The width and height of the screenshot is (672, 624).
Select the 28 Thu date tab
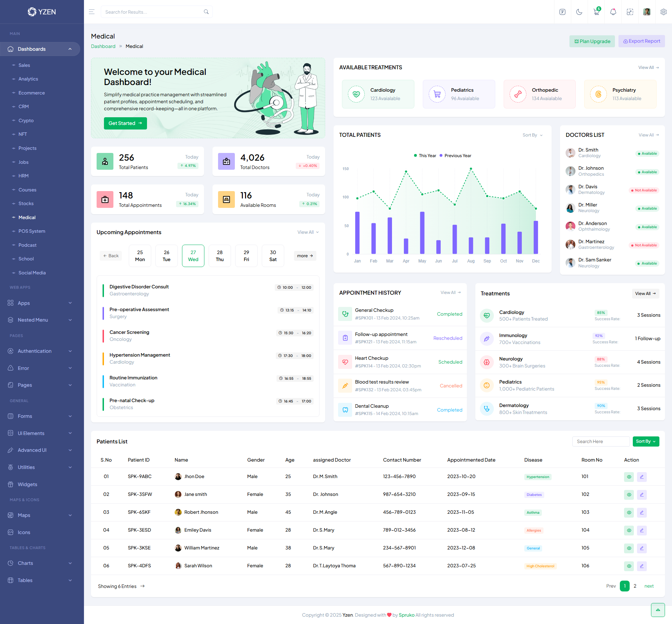point(219,256)
